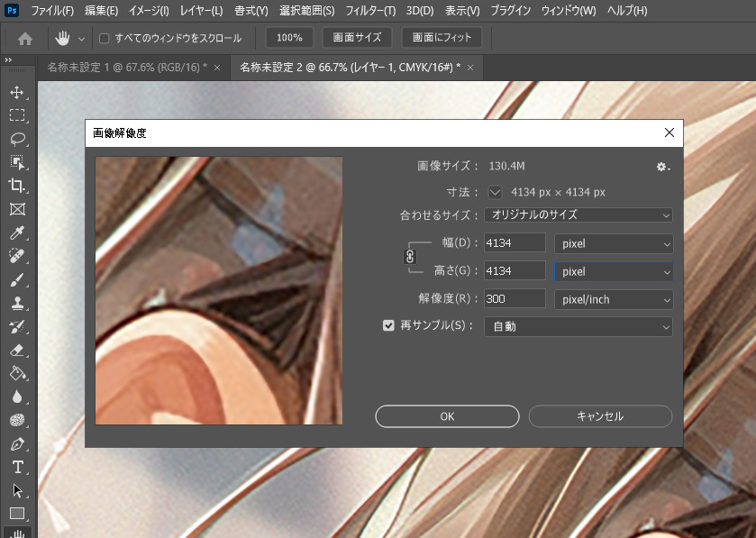
Task: Select the Horizontal Type tool
Action: pos(17,467)
